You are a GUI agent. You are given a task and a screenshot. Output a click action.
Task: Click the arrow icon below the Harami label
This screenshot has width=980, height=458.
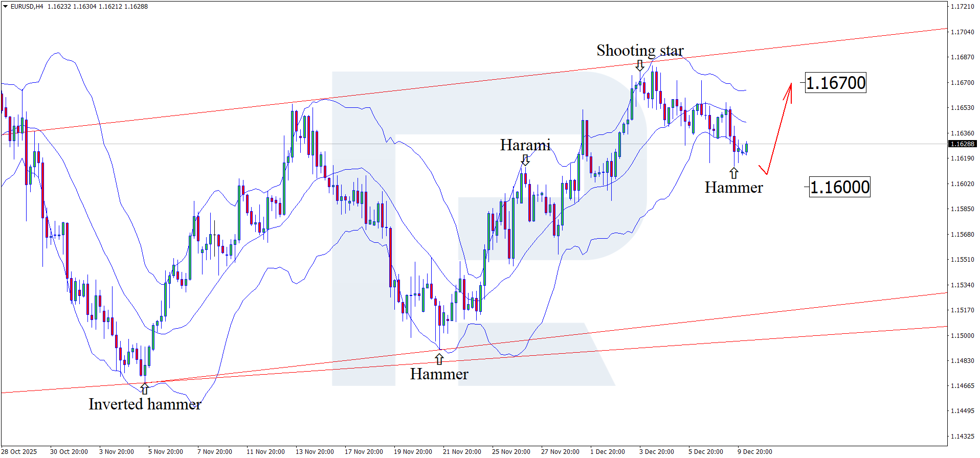525,160
